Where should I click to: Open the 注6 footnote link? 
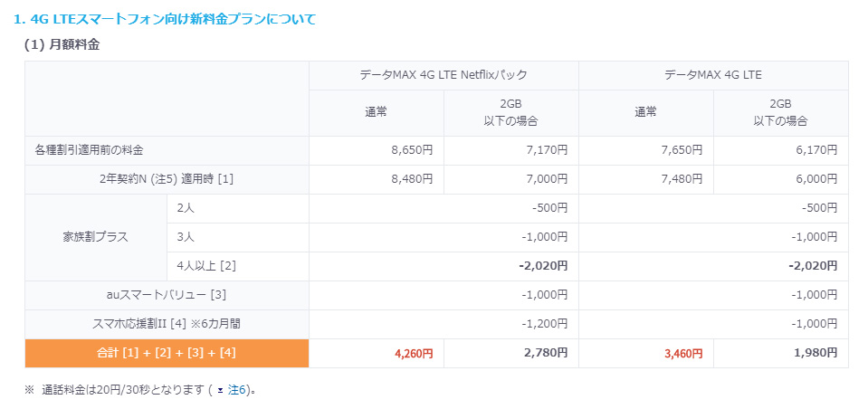tap(237, 390)
